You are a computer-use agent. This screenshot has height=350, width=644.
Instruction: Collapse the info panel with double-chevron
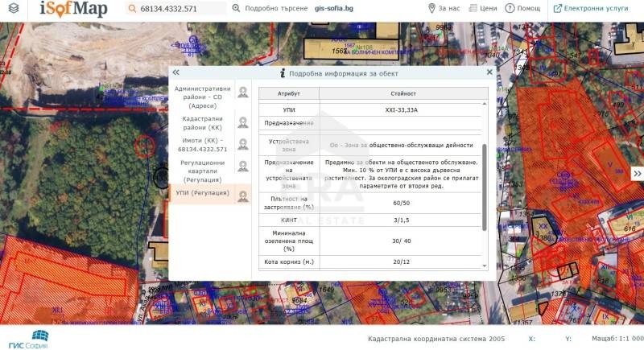tap(175, 72)
